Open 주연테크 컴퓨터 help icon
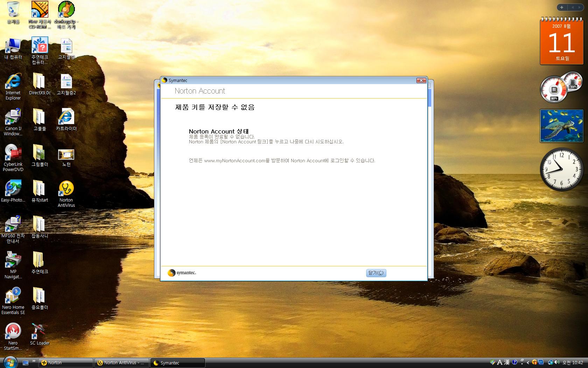The image size is (588, 368). click(x=40, y=51)
